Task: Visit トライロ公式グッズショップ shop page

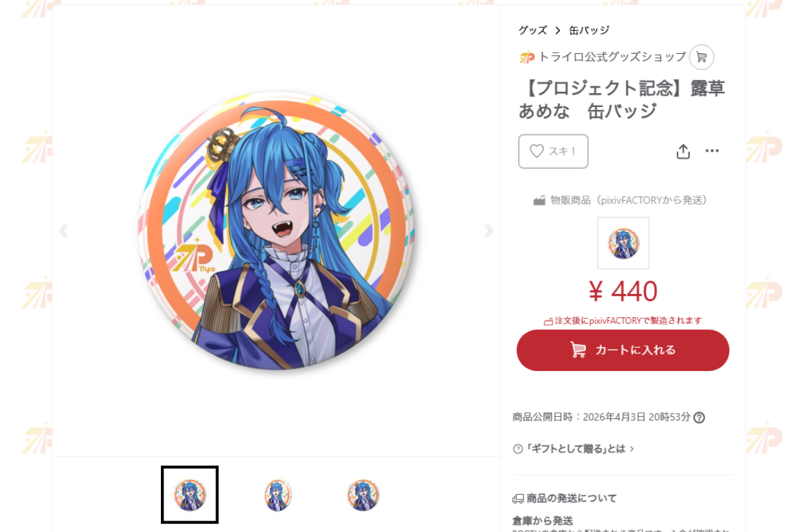Action: click(612, 57)
